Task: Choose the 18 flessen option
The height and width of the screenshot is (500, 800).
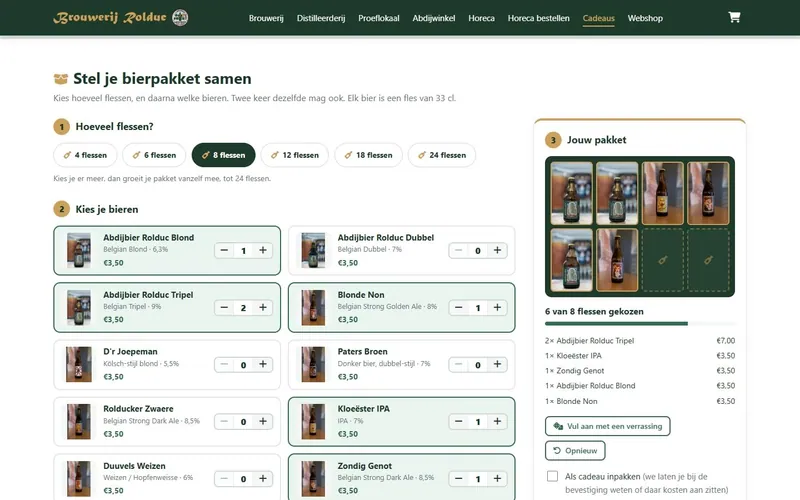Action: (x=368, y=155)
